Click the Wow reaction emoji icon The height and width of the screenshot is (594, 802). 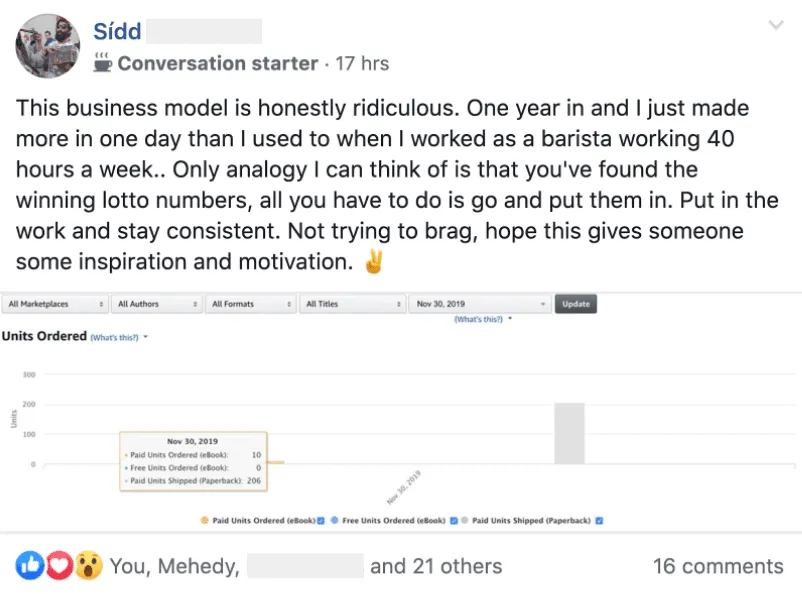point(90,566)
